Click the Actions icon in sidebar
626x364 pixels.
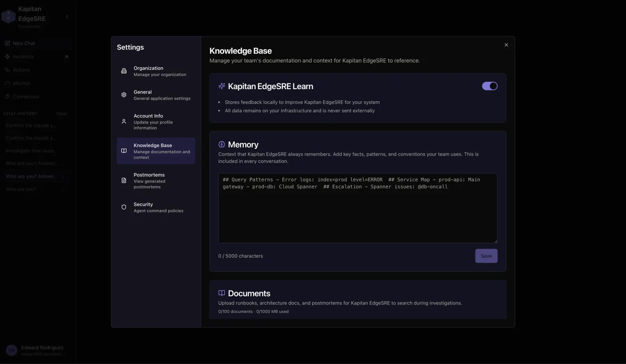click(7, 70)
